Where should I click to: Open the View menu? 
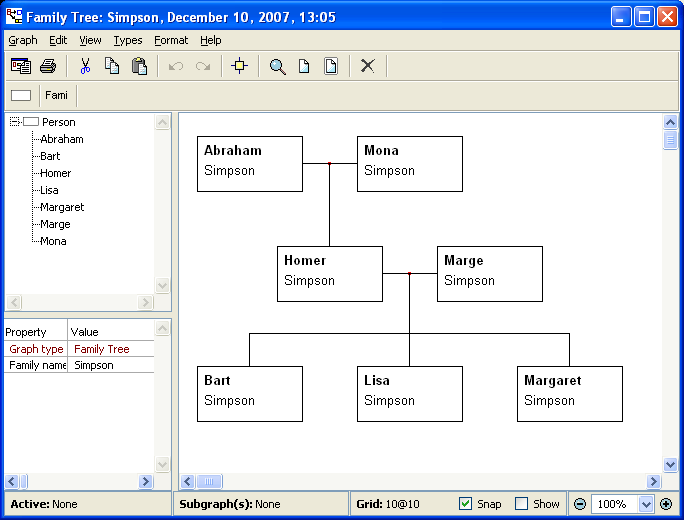90,41
